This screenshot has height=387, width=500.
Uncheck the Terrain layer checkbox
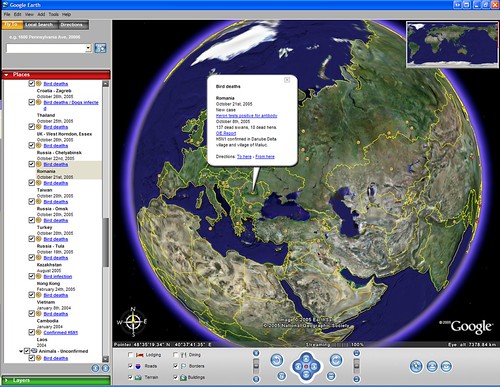[130, 377]
